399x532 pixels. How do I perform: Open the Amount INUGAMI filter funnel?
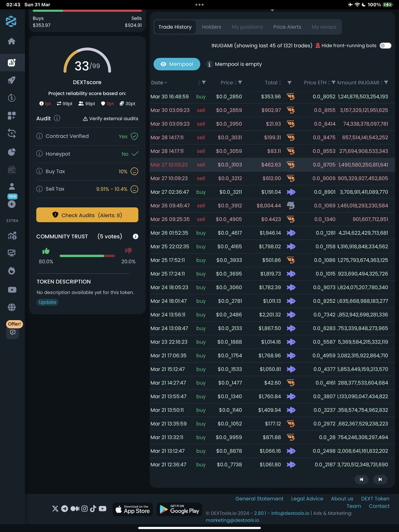(386, 82)
